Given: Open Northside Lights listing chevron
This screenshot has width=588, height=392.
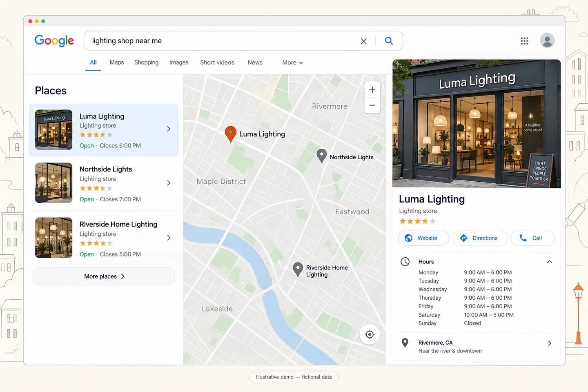Looking at the screenshot, I should (x=169, y=183).
